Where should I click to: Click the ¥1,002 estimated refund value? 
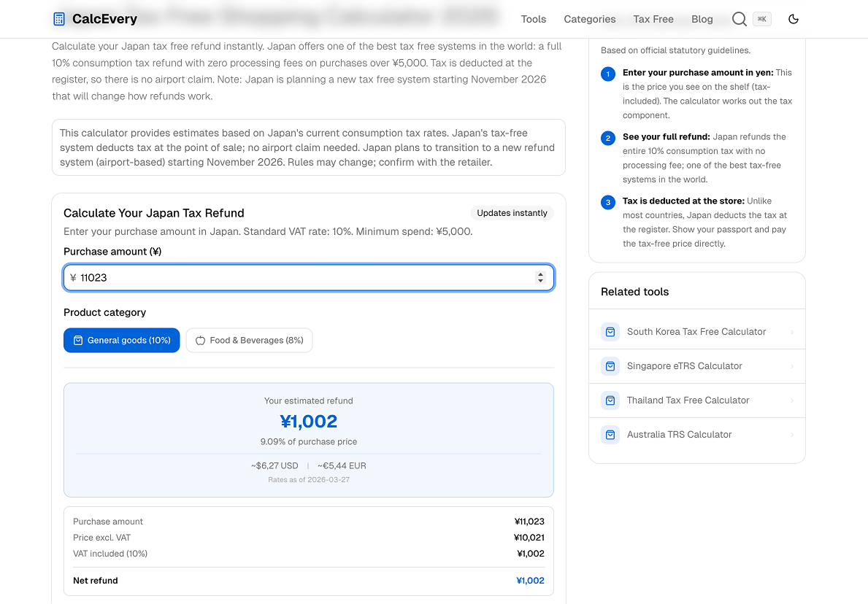pos(308,422)
